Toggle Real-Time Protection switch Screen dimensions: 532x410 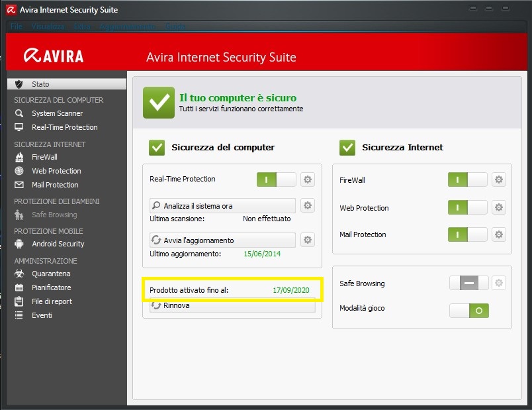click(x=276, y=179)
